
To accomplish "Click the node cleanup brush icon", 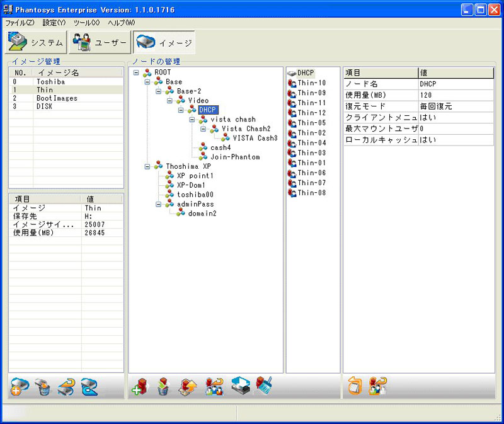I will 264,386.
